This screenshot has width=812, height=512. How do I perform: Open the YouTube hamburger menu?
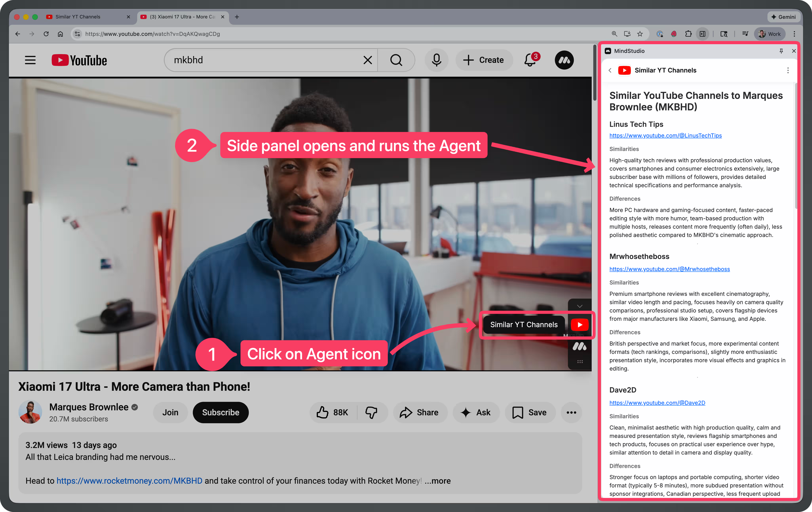[30, 60]
